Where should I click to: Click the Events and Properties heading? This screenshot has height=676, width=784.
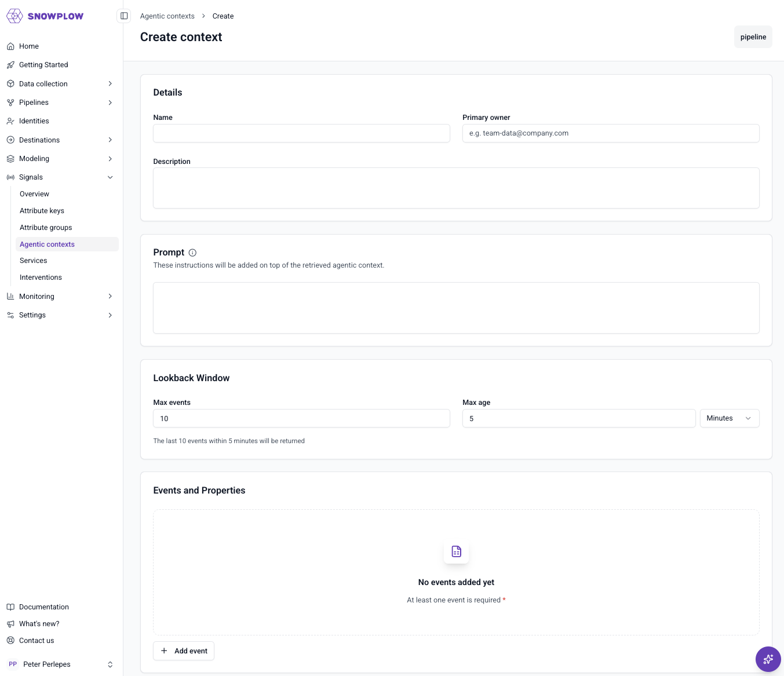click(199, 491)
